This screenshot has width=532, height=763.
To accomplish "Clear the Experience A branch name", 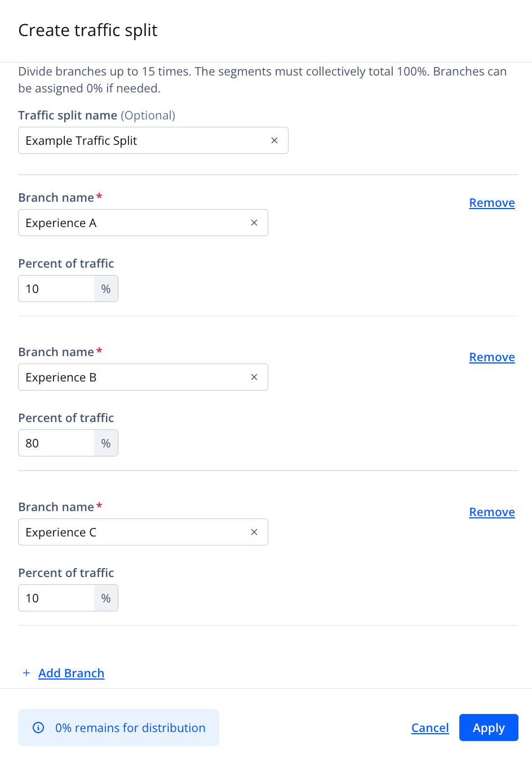I will click(254, 223).
